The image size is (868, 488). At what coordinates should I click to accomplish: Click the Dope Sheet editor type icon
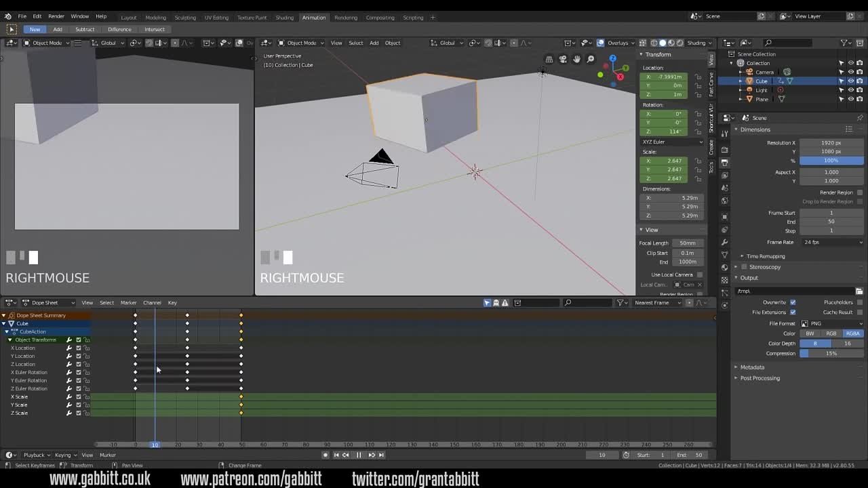(7, 302)
